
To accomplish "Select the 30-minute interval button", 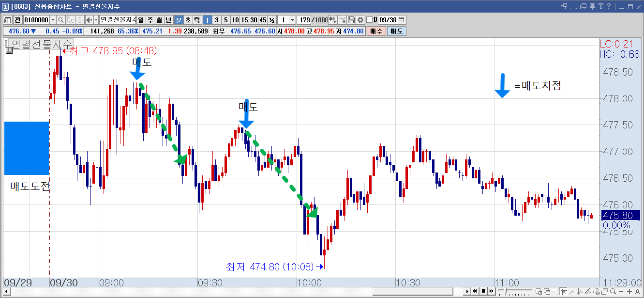I will (254, 20).
